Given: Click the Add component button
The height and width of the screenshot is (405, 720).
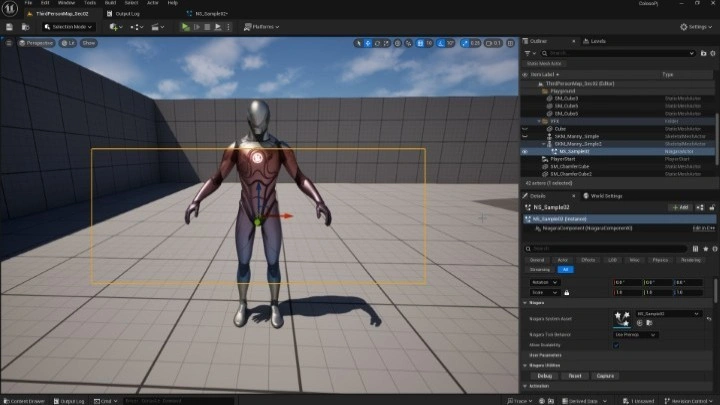Looking at the screenshot, I should (679, 207).
